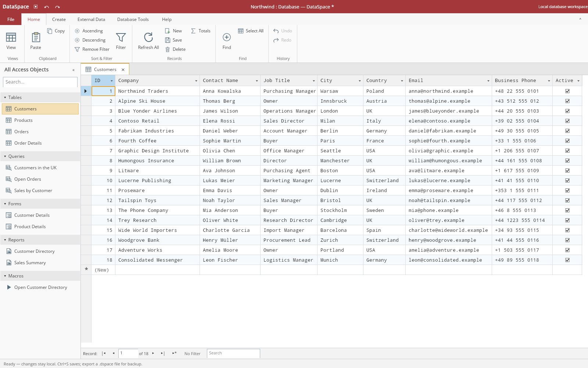Toggle Active checkbox for Litware

[567, 170]
